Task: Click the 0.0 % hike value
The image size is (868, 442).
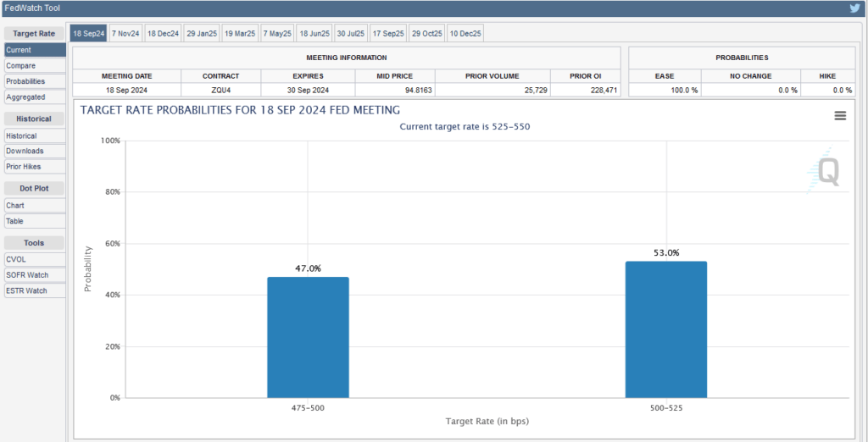Action: click(x=842, y=90)
